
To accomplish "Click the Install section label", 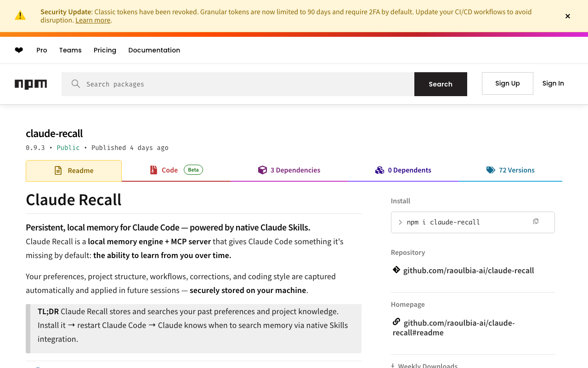I will click(401, 201).
